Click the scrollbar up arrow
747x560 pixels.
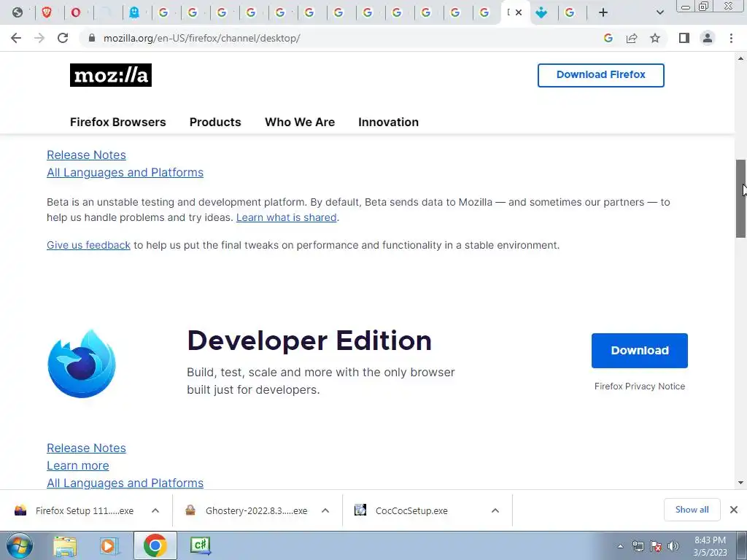point(740,58)
